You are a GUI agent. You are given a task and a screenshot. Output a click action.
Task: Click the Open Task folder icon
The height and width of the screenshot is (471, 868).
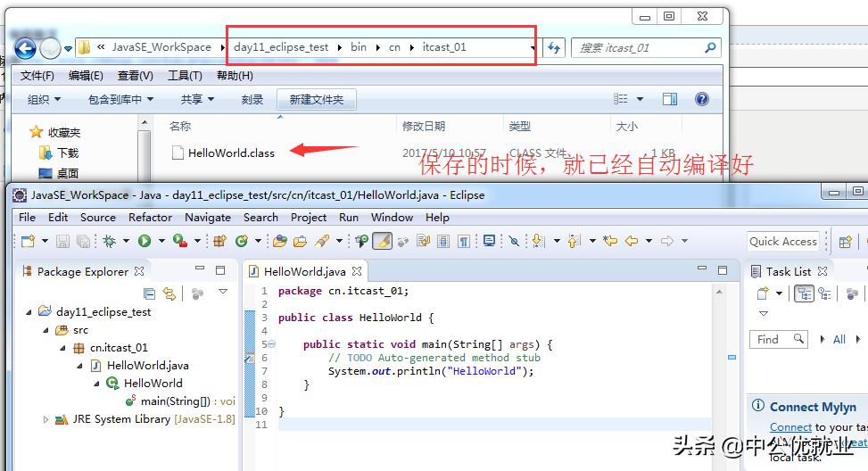300,241
